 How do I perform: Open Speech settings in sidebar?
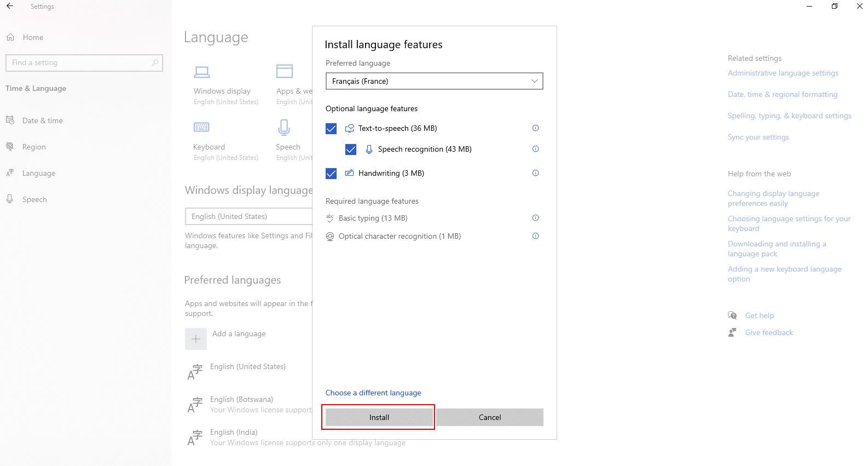point(34,199)
